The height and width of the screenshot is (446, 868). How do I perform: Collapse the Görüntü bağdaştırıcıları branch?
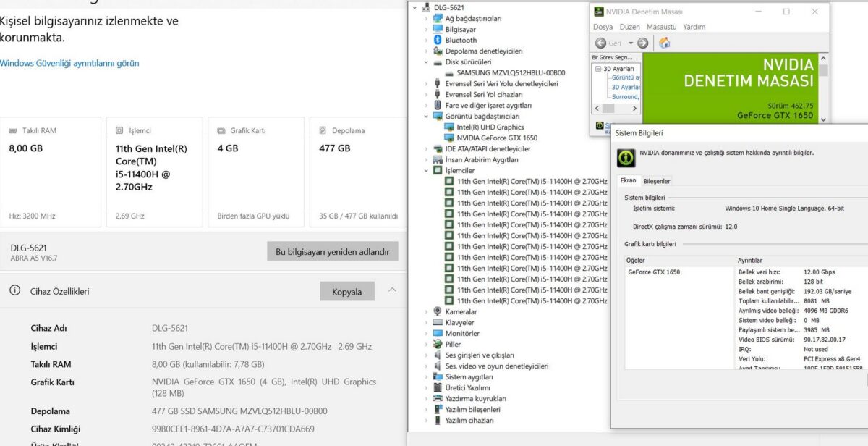point(426,116)
